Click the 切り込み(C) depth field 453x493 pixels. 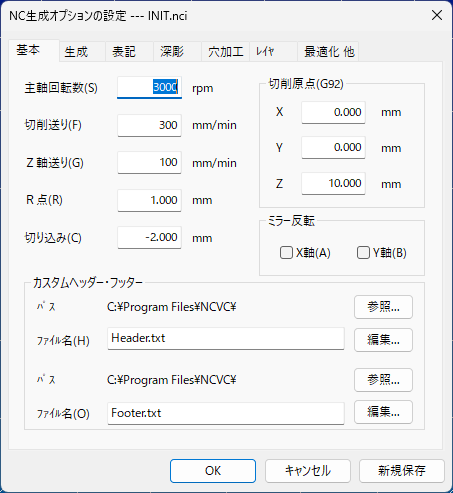point(149,237)
